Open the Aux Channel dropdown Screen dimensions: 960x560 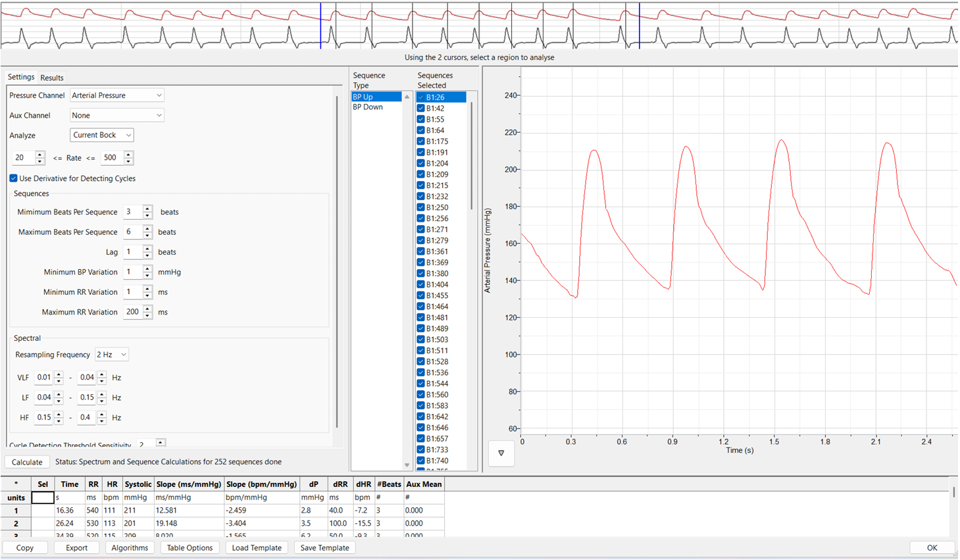click(116, 115)
